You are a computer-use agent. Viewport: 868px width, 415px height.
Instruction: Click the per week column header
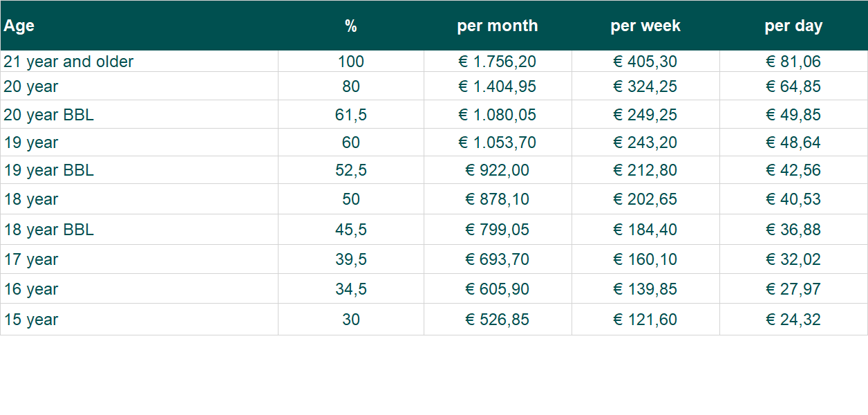[645, 26]
